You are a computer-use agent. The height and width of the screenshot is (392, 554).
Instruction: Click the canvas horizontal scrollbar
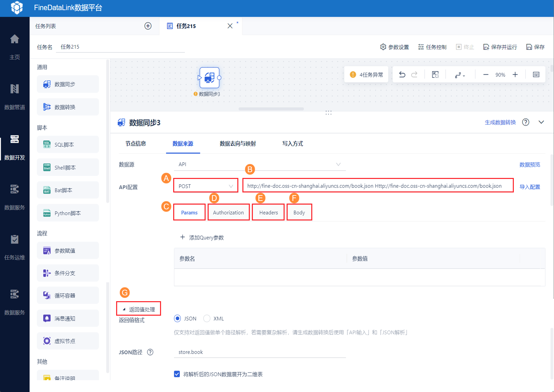click(x=271, y=109)
